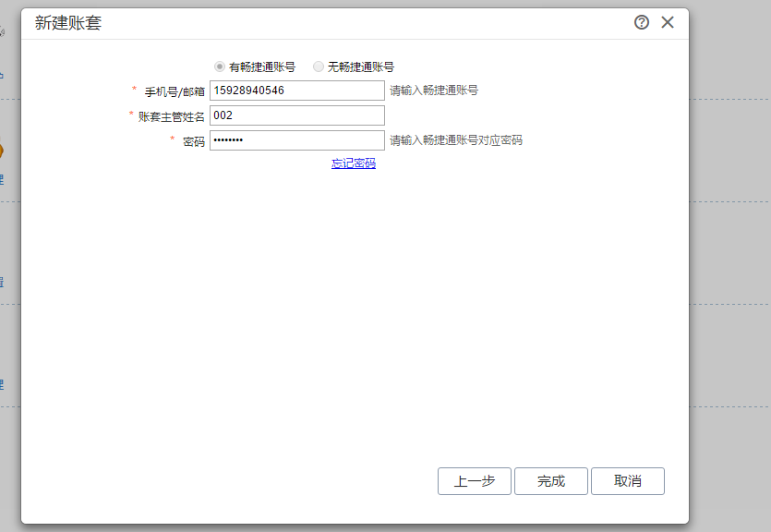
Task: Click the 新建账套 dialog title
Action: pyautogui.click(x=67, y=22)
